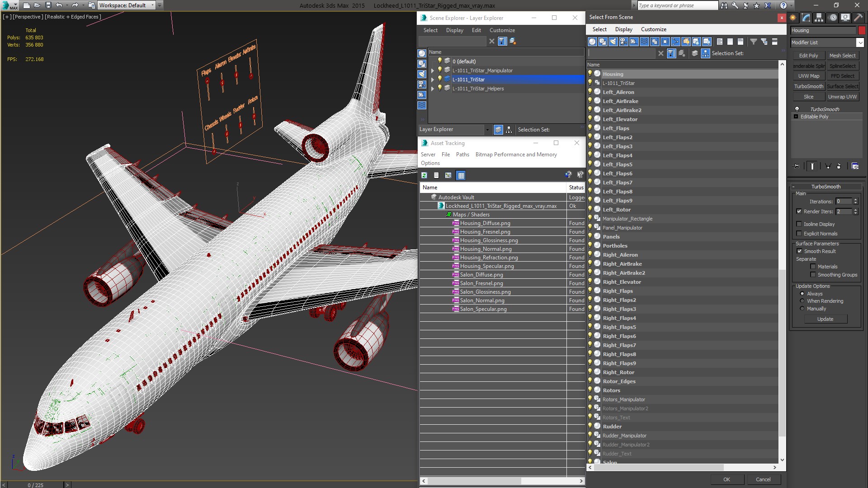The image size is (868, 488).
Task: Refresh the Asset Tracking list
Action: point(424,175)
